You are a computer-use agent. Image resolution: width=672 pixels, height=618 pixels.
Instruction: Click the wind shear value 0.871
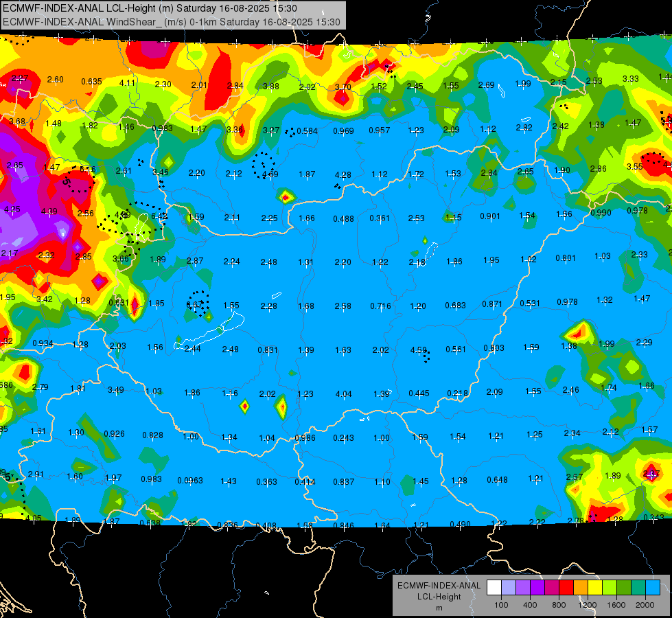[x=492, y=304]
